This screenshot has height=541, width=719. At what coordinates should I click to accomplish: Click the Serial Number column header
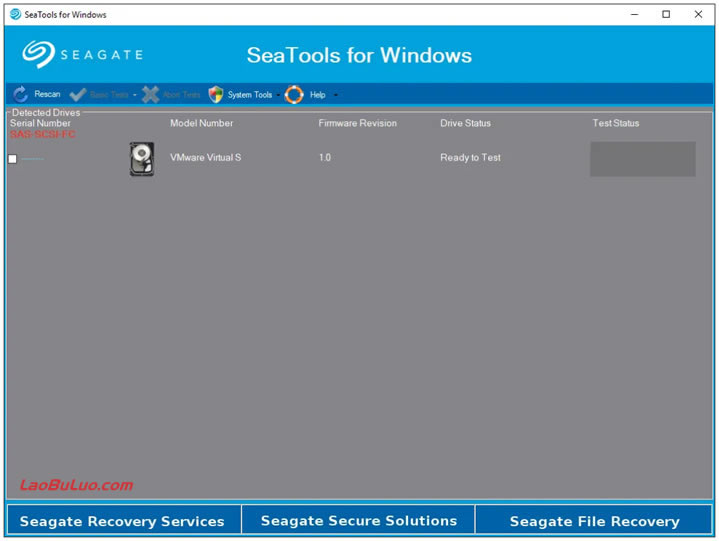click(x=40, y=123)
